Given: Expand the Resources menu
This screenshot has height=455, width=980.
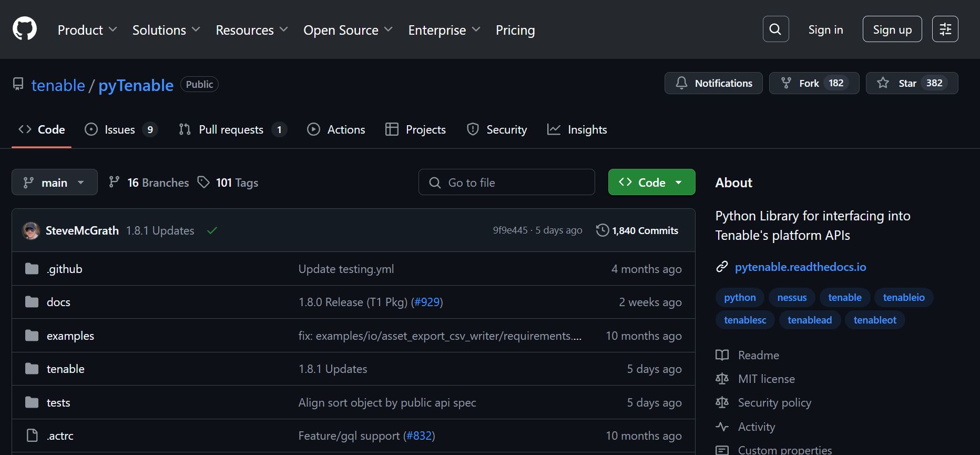Looking at the screenshot, I should (x=252, y=30).
